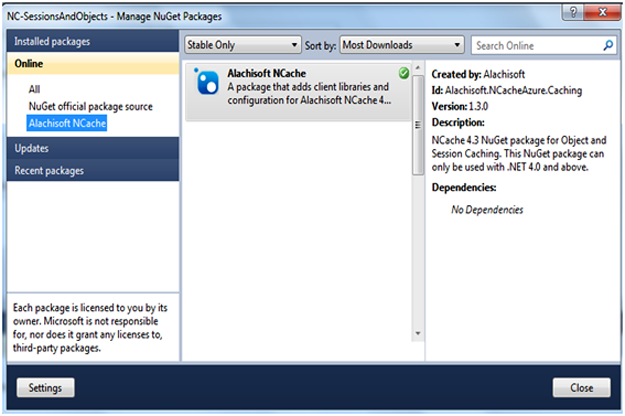This screenshot has height=416, width=625.
Task: Click the NCache 4.3 description paragraph
Action: (519, 154)
